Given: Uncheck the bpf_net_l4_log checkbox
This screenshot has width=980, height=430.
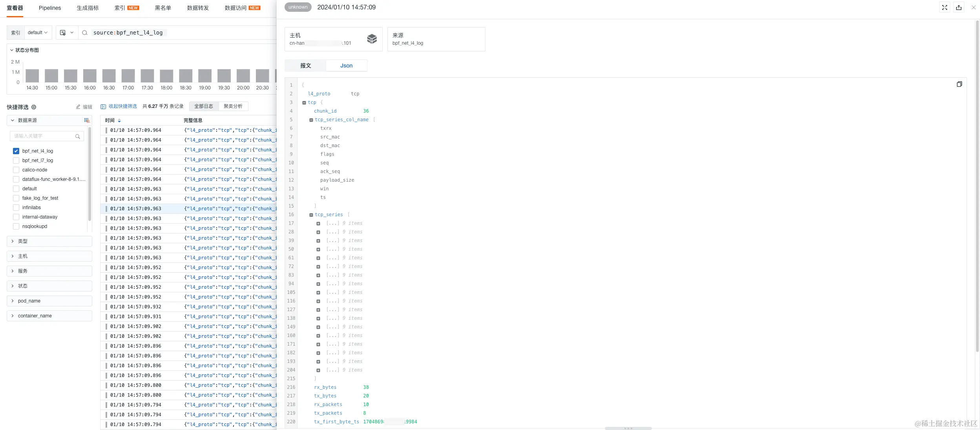Looking at the screenshot, I should click(16, 151).
